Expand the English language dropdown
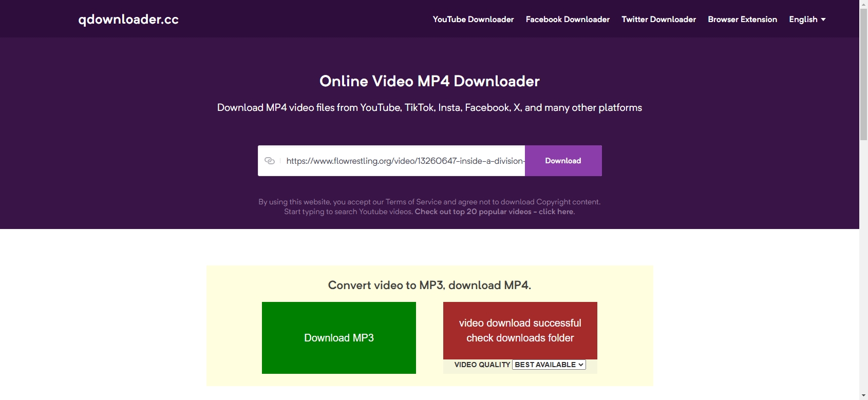The width and height of the screenshot is (868, 400). point(807,20)
